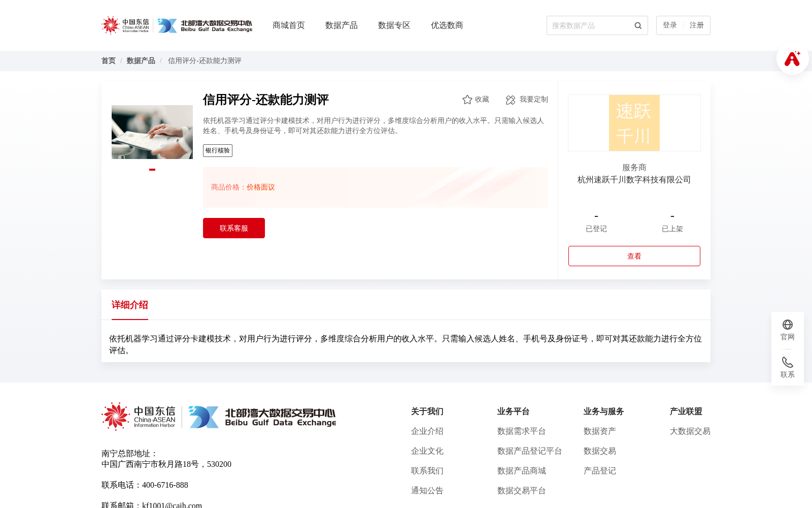This screenshot has height=508, width=812.
Task: Go to 首页 in the breadcrumb
Action: coord(109,61)
